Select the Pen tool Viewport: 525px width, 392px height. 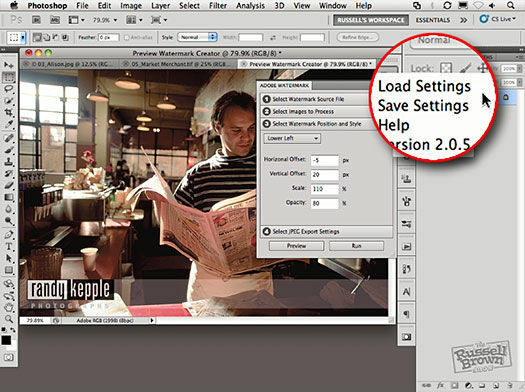coord(9,235)
